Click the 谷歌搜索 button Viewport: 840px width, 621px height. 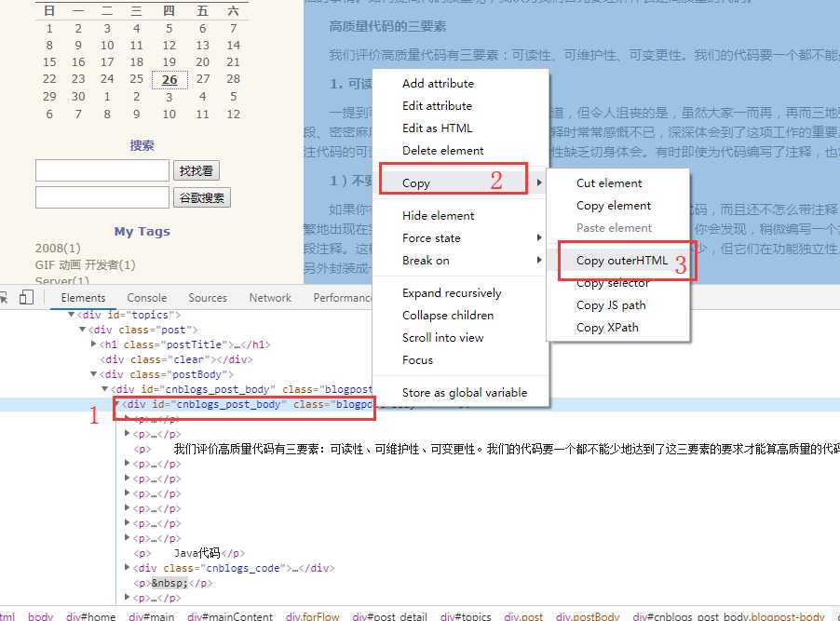[x=202, y=197]
